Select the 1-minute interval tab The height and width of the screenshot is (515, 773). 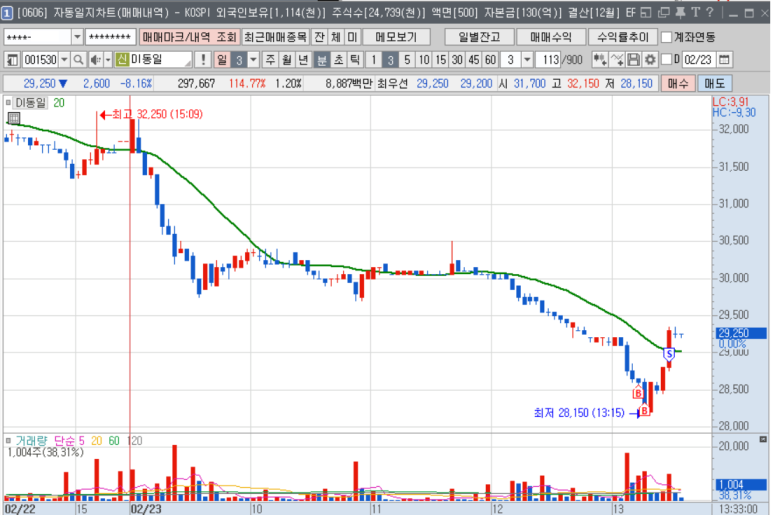(374, 60)
